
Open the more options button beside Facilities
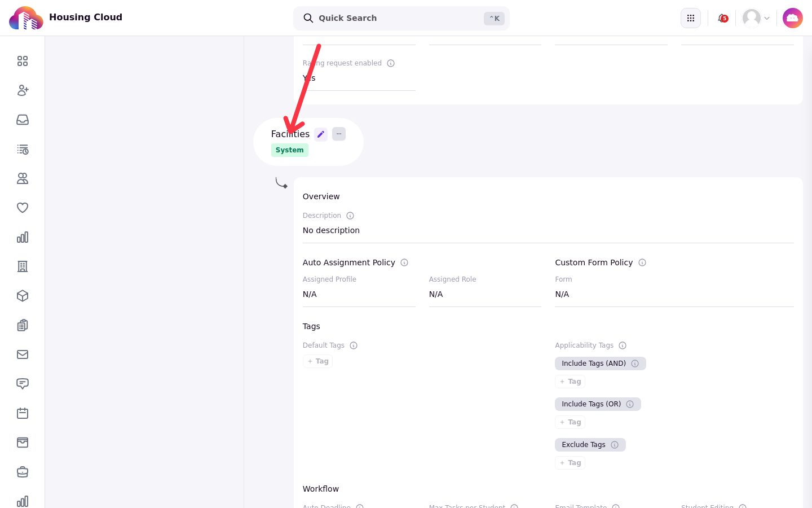339,134
